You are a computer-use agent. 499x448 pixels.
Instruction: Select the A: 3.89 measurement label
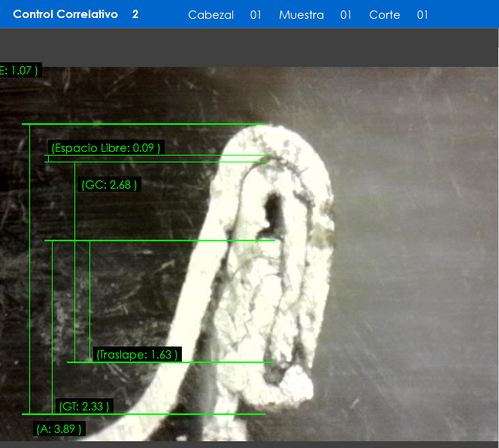point(59,429)
